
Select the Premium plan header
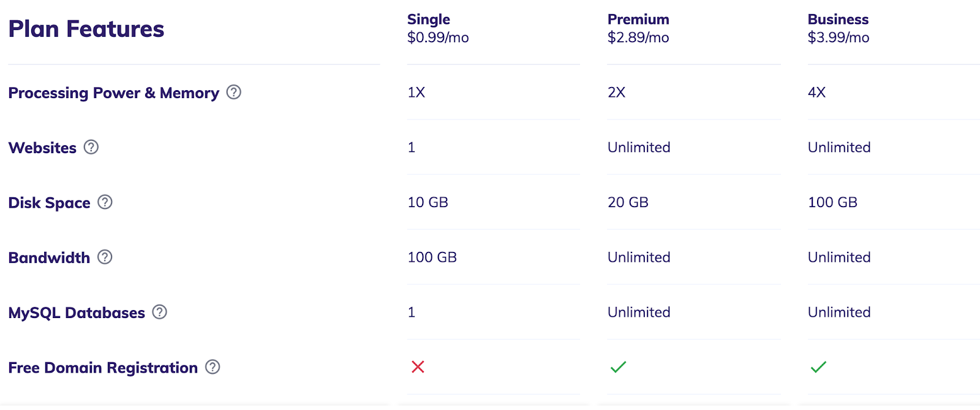click(x=638, y=20)
